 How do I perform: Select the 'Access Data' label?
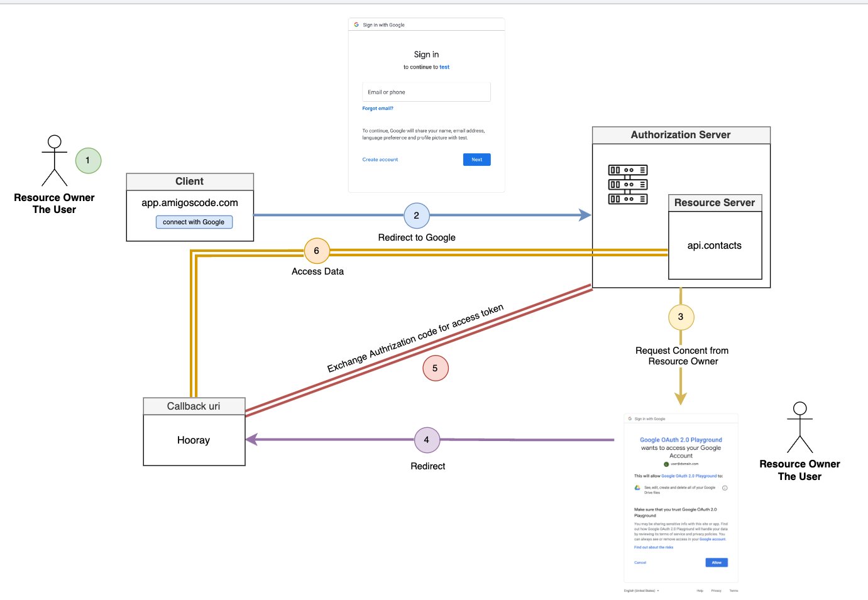click(317, 271)
